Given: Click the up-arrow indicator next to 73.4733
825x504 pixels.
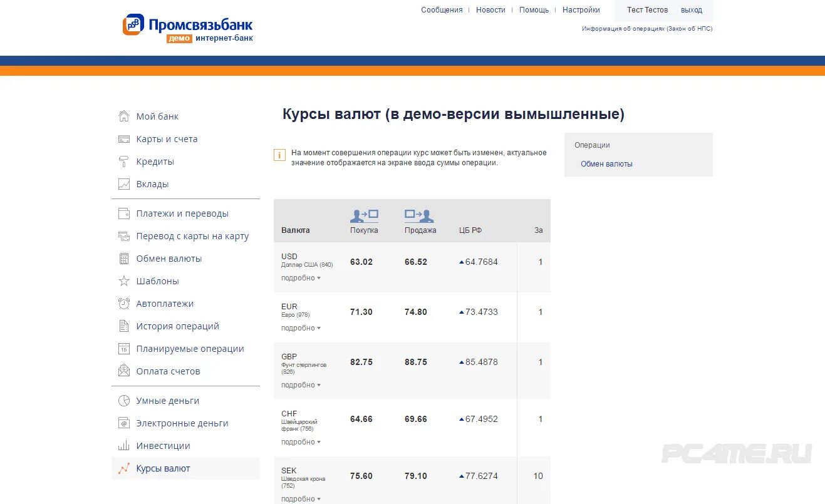Looking at the screenshot, I should click(x=462, y=312).
